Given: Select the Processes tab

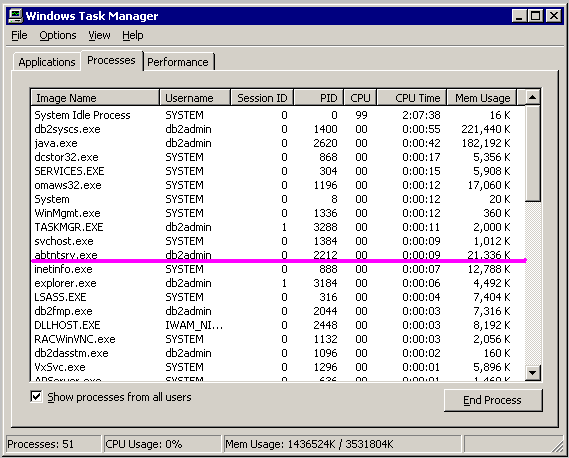Looking at the screenshot, I should tap(111, 60).
